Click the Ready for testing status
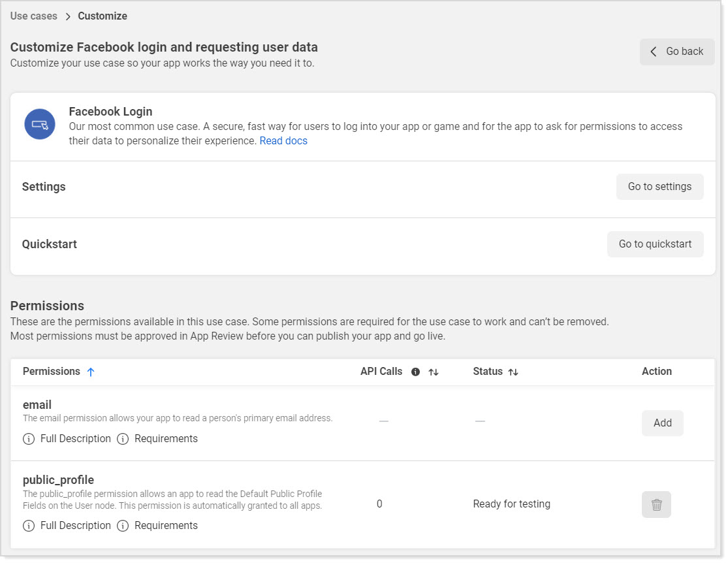 coord(512,504)
